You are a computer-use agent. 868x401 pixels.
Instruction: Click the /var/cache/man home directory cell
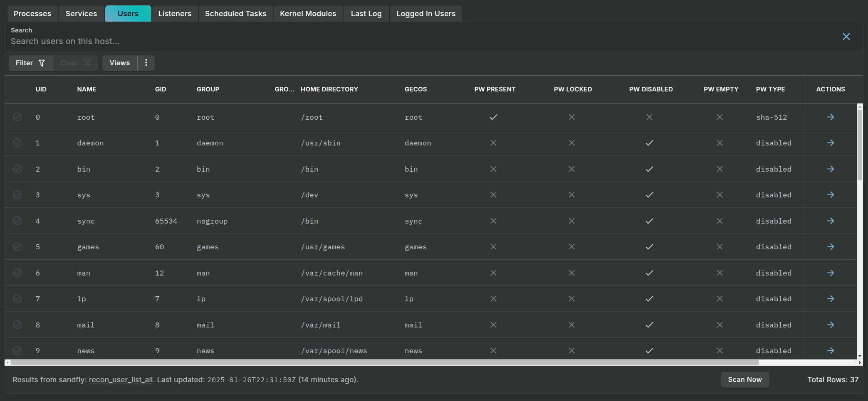click(x=332, y=273)
